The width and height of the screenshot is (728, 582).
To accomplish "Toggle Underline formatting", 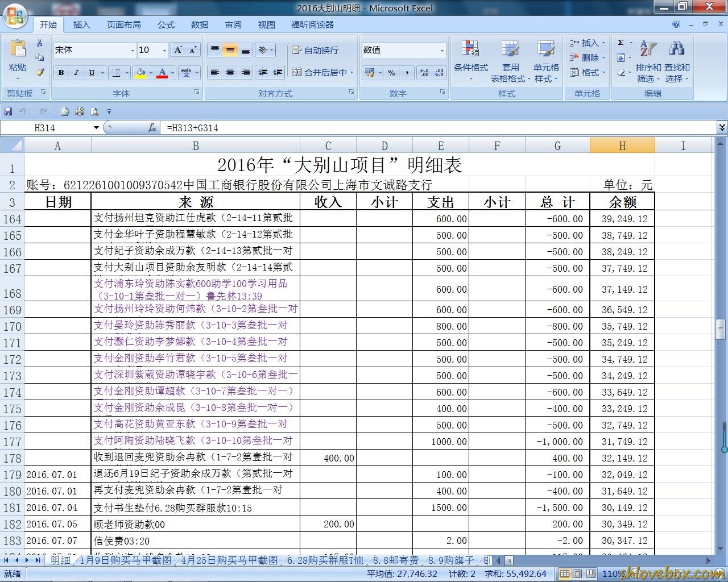I will pos(92,73).
